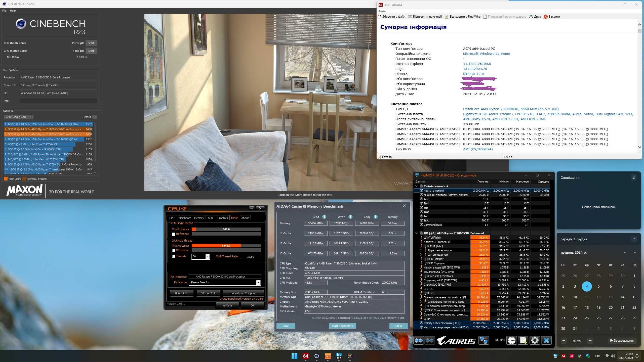Screen dimensions: 644x362
Task: Collapse ЦП [#0] AMD Ryzen group in HWiNFO
Action: 417,233
